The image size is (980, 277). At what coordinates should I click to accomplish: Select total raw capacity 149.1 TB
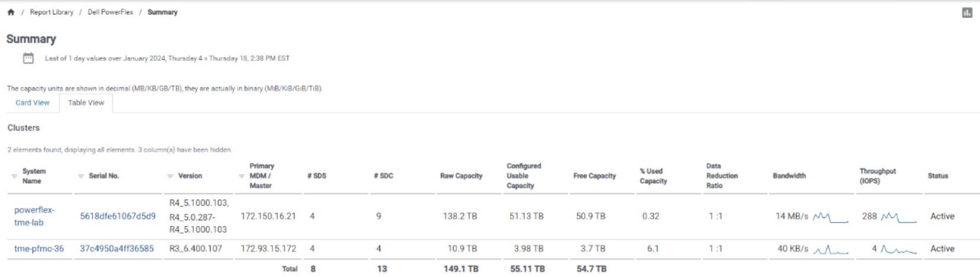tap(461, 269)
